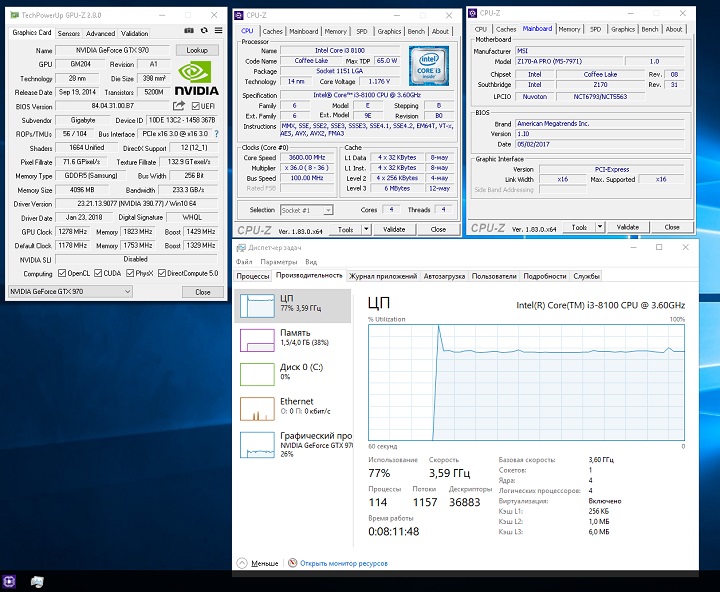Click Tools in the CPU-Z Mainboard window
This screenshot has width=720, height=592.
point(579,227)
